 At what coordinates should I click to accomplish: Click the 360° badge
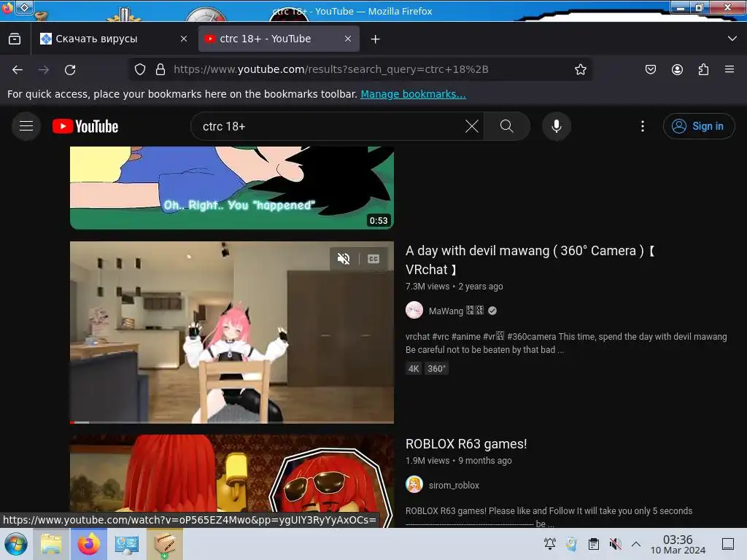[436, 368]
